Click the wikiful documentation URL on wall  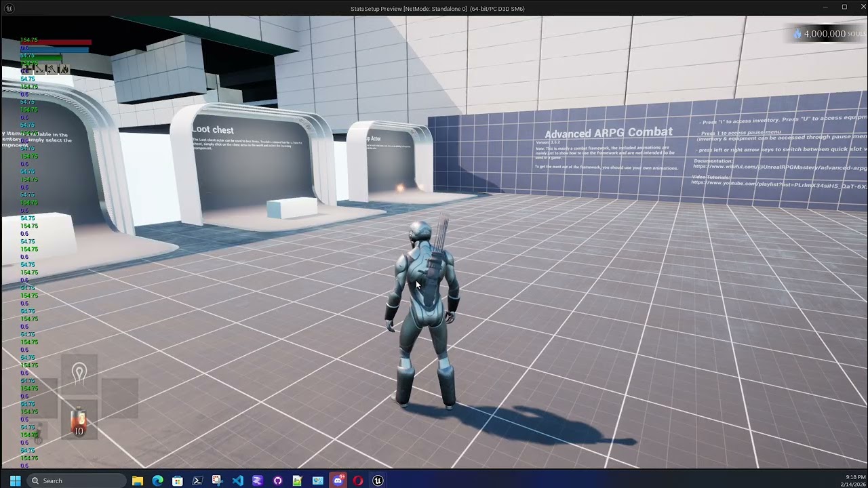(780, 167)
